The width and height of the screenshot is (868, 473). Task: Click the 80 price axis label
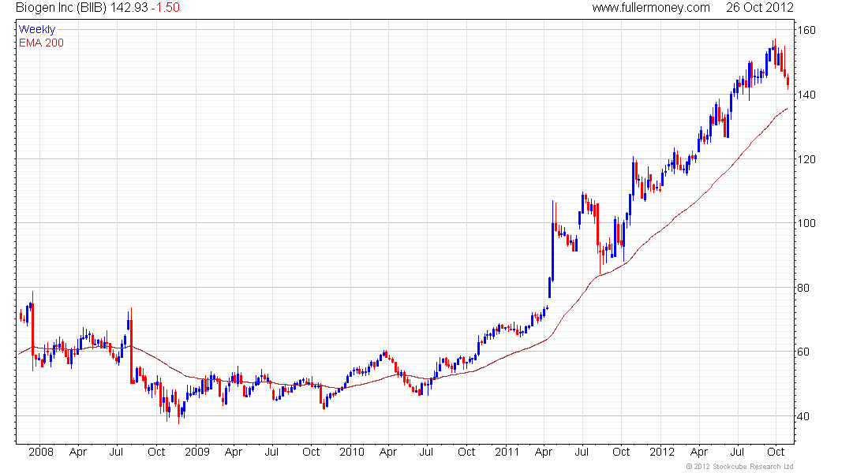(803, 288)
